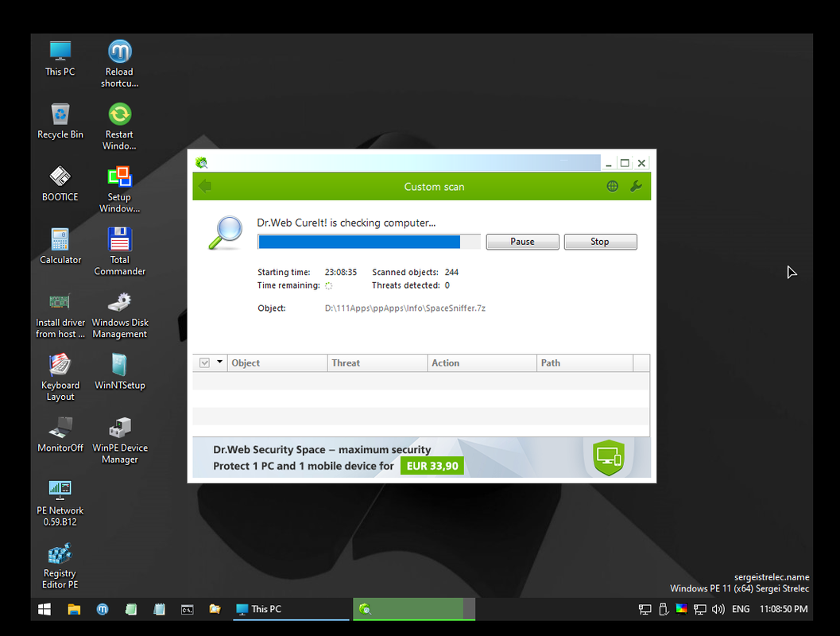Pause the Dr.Web scan

point(522,242)
